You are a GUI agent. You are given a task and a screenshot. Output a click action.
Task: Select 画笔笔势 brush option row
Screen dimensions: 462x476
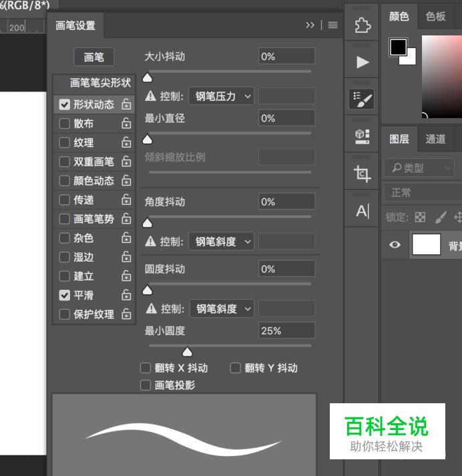click(x=94, y=219)
